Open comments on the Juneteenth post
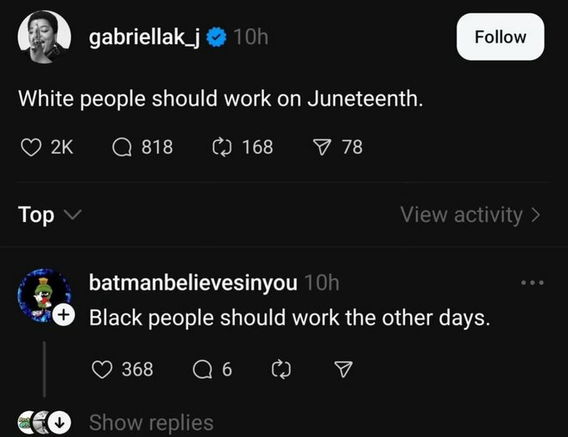Screen dimensions: 568x437 click(x=122, y=147)
